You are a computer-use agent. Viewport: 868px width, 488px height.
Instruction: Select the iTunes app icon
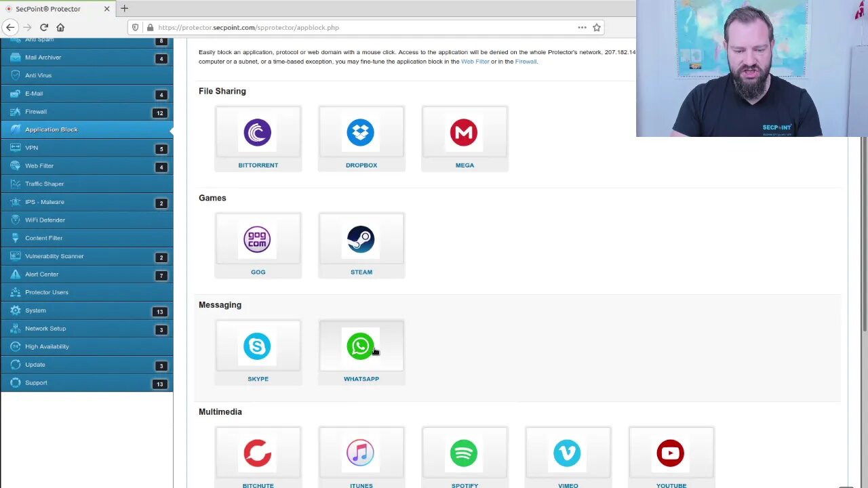tap(361, 453)
